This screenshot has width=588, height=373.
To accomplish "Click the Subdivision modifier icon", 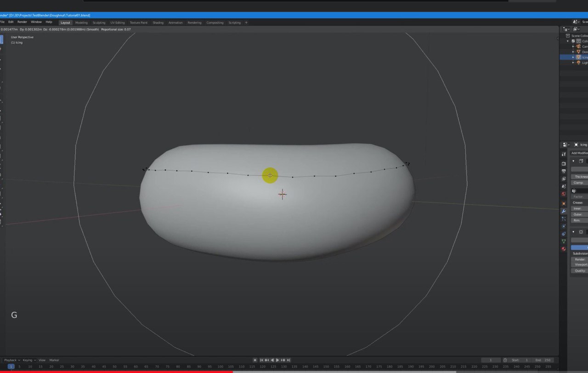I will (x=581, y=232).
